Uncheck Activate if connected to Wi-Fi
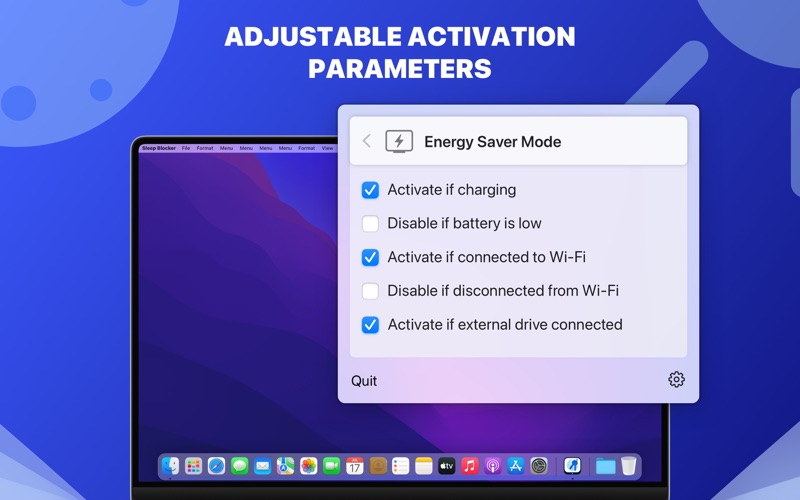Viewport: 800px width, 500px height. 370,257
